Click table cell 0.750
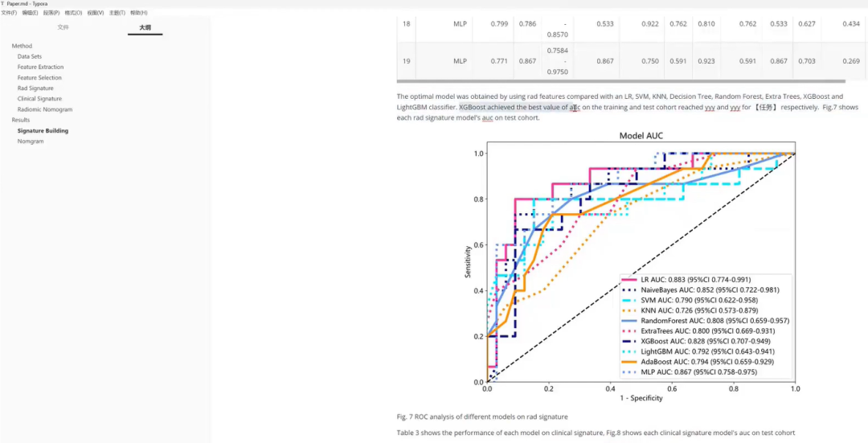This screenshot has height=443, width=868. (650, 61)
